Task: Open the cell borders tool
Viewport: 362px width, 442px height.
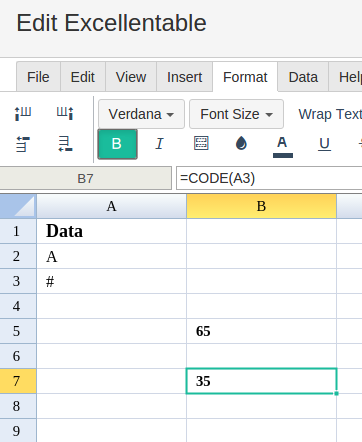Action: point(201,144)
